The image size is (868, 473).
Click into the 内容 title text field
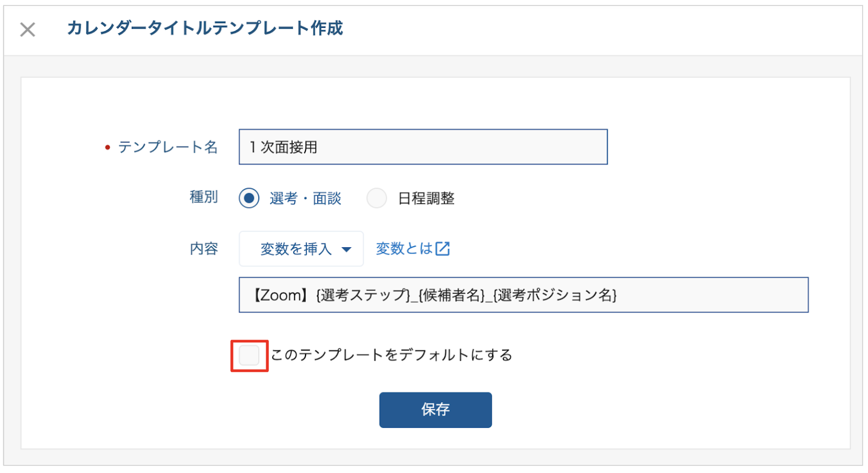tap(524, 295)
